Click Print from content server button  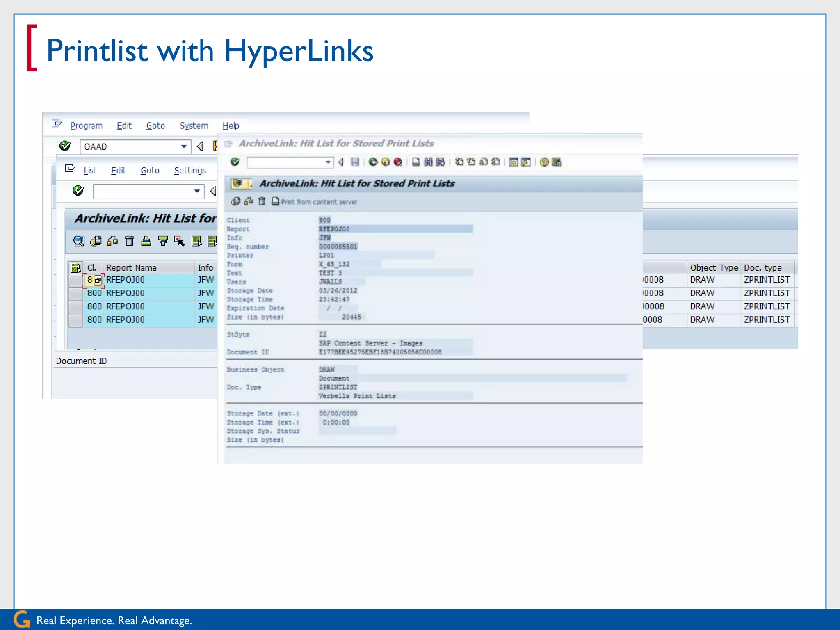314,202
